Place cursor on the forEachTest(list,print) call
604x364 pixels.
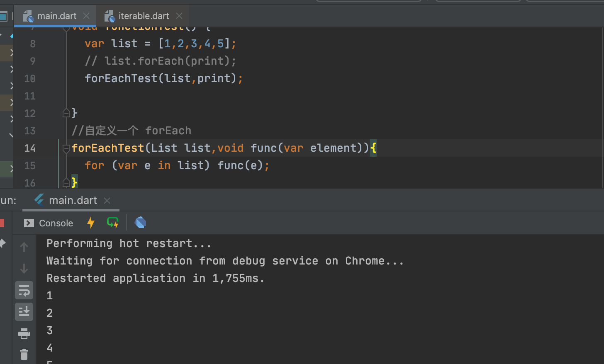pos(162,78)
